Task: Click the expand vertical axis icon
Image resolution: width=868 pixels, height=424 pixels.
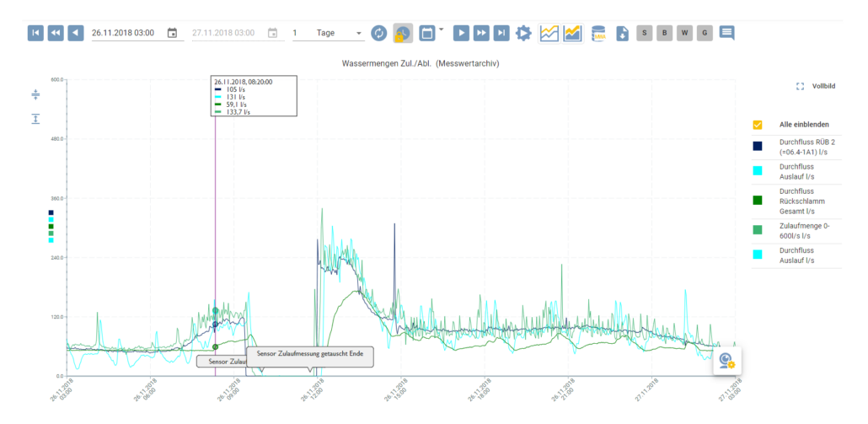Action: pyautogui.click(x=35, y=119)
